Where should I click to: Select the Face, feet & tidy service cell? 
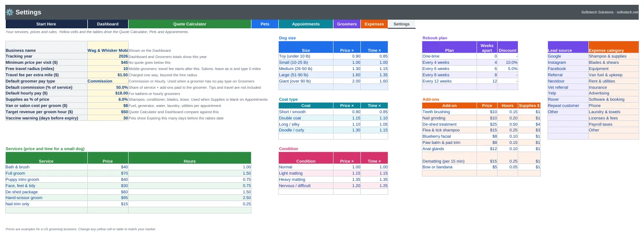tap(47, 186)
